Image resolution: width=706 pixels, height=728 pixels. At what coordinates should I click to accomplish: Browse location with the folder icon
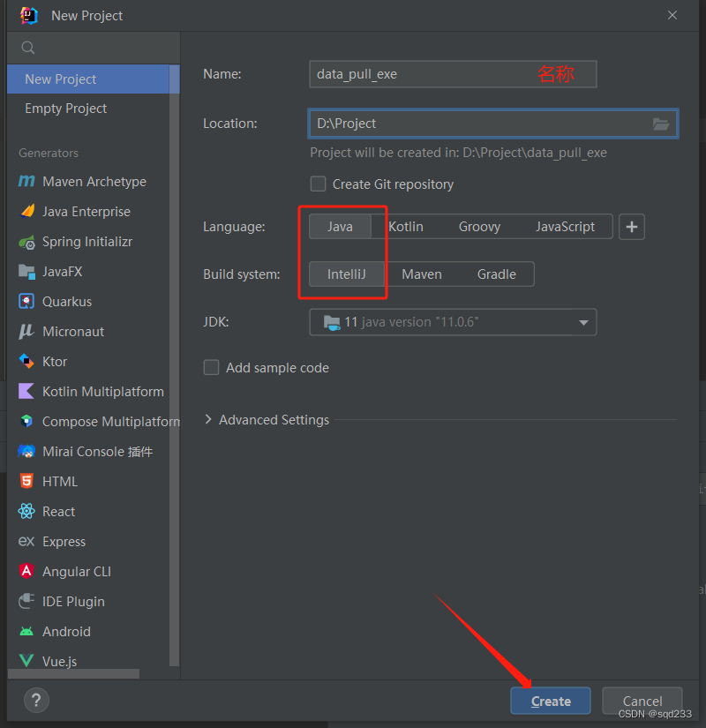click(x=660, y=124)
